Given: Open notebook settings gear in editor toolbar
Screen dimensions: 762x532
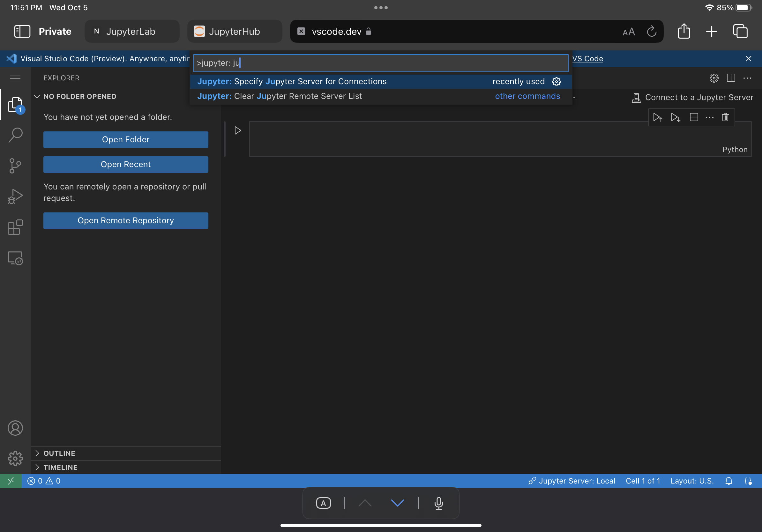Looking at the screenshot, I should pyautogui.click(x=714, y=78).
